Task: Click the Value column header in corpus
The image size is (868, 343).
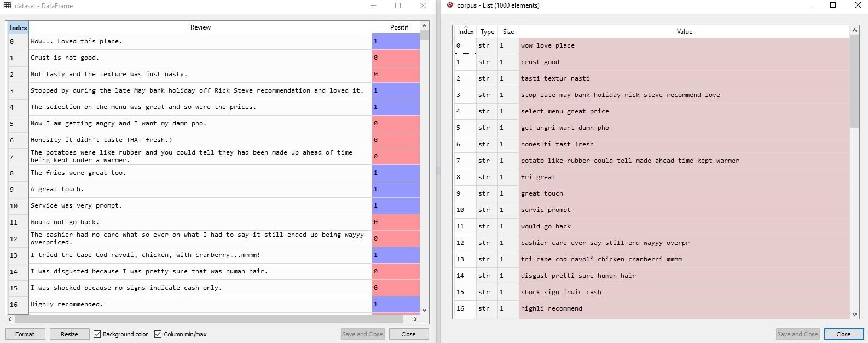Action: (684, 32)
